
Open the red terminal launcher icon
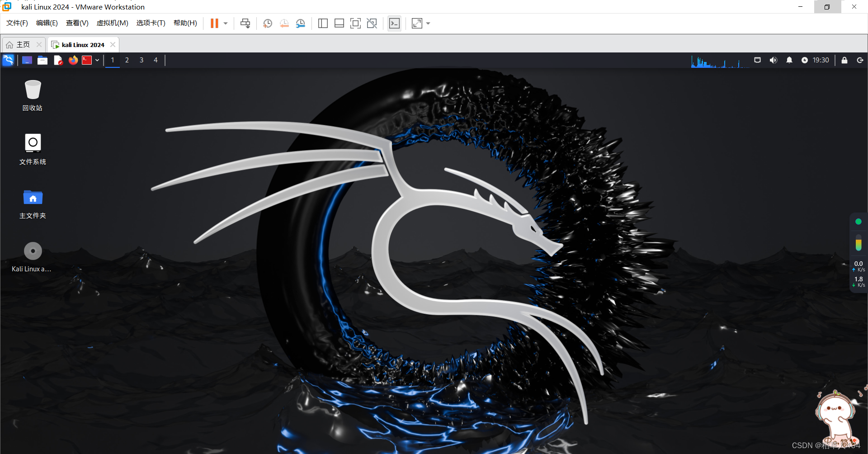[x=87, y=60]
